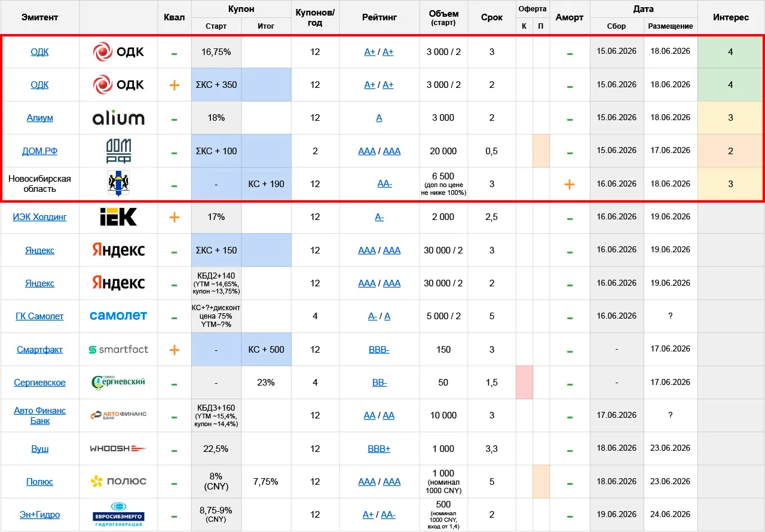
Task: Click the Размещение date subheader
Action: click(670, 26)
